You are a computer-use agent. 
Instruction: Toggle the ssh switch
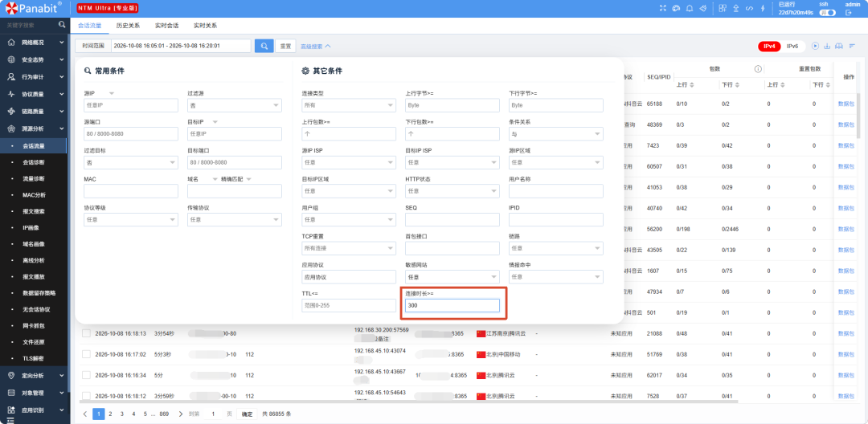827,13
